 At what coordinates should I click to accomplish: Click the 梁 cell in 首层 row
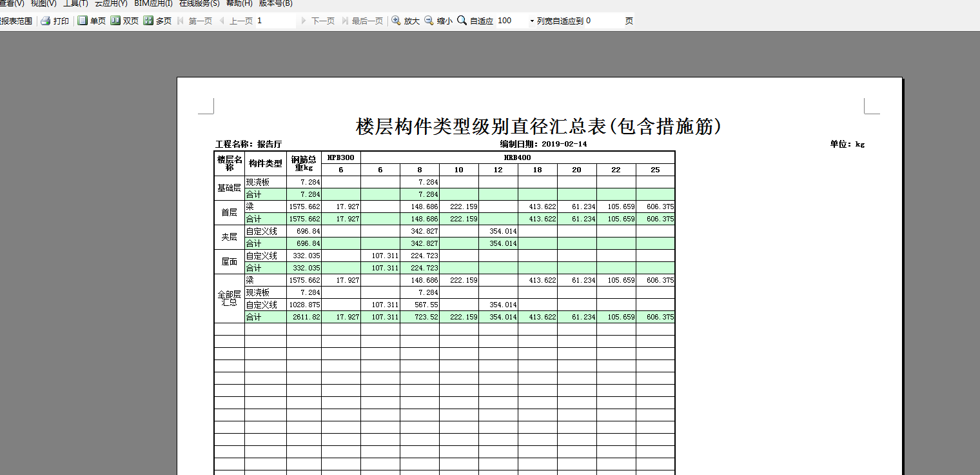(x=266, y=207)
